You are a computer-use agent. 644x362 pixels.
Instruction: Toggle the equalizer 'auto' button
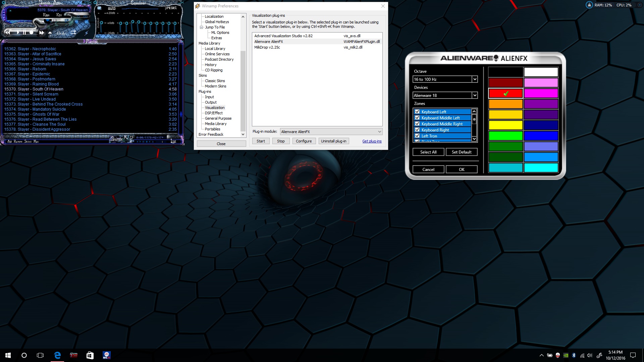(x=112, y=8)
